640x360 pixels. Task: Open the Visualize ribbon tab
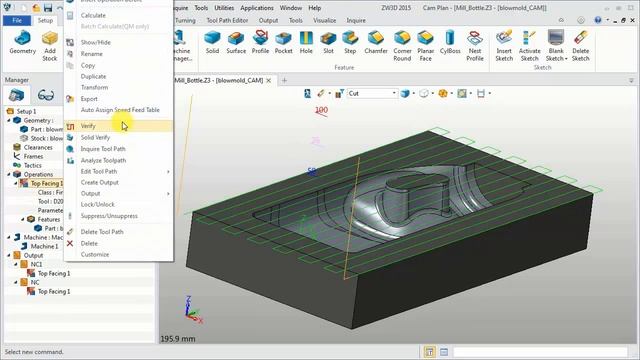click(324, 20)
